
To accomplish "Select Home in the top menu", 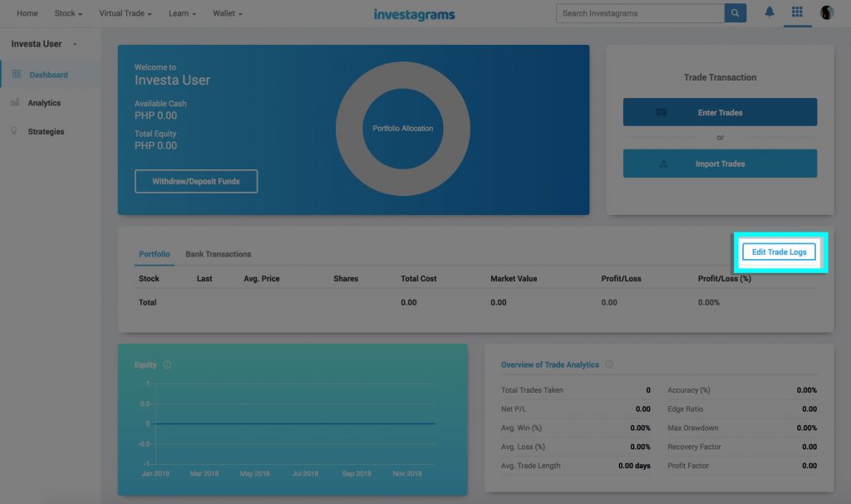I will tap(27, 13).
